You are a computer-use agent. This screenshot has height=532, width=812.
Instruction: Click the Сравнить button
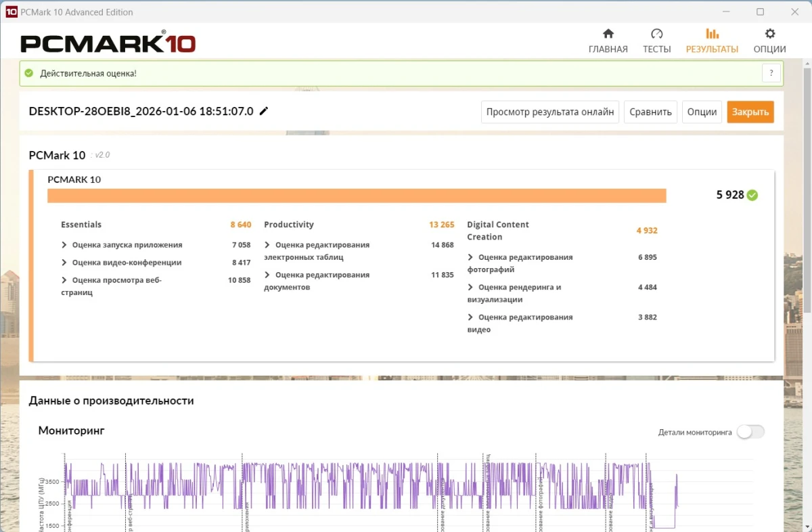click(650, 112)
